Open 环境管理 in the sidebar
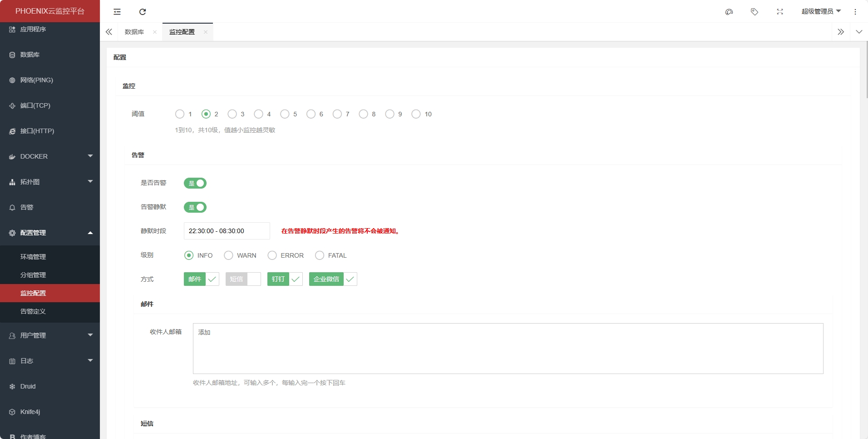 click(x=50, y=257)
